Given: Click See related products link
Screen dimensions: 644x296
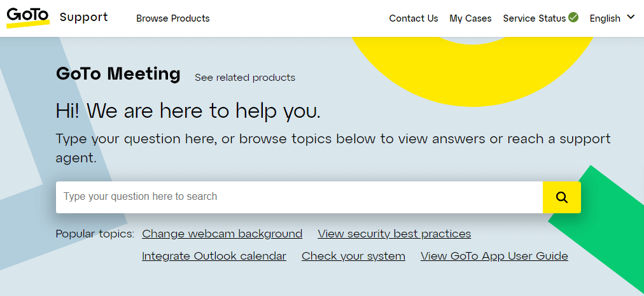Looking at the screenshot, I should [x=245, y=77].
